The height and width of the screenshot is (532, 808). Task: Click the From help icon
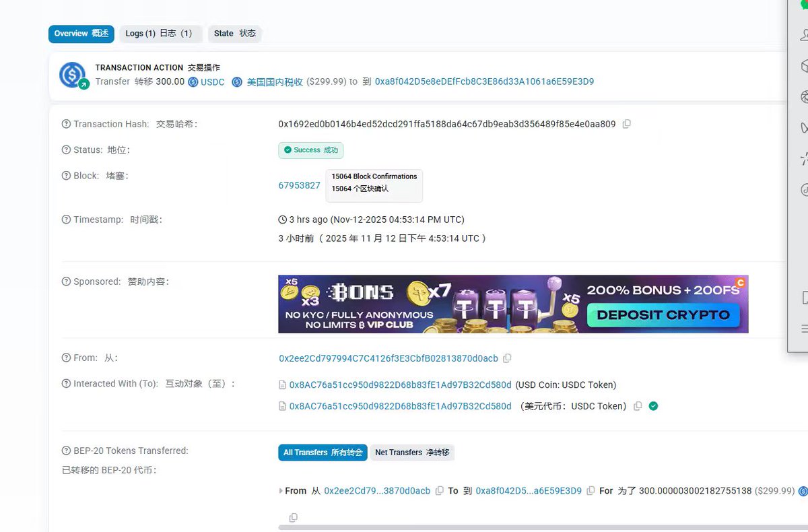pos(66,358)
